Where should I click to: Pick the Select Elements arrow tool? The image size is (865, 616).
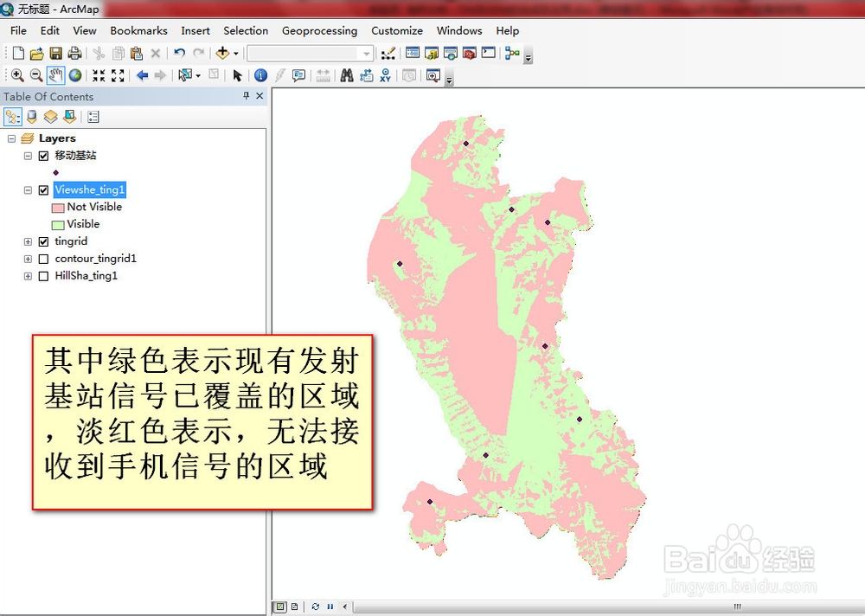[x=237, y=75]
